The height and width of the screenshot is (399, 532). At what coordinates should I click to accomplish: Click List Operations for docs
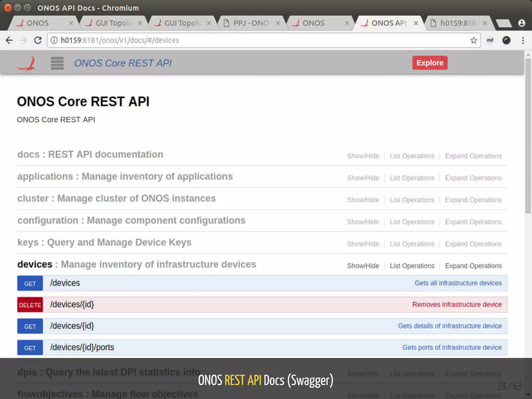click(x=412, y=156)
